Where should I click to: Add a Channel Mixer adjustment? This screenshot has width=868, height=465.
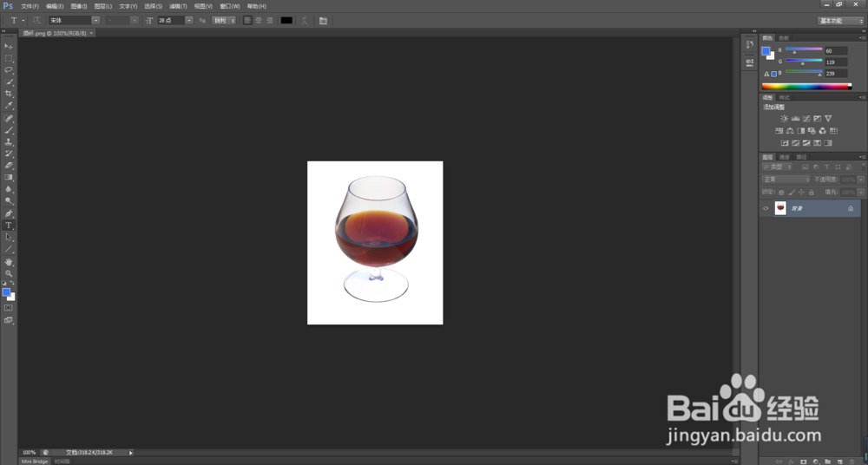tap(823, 131)
